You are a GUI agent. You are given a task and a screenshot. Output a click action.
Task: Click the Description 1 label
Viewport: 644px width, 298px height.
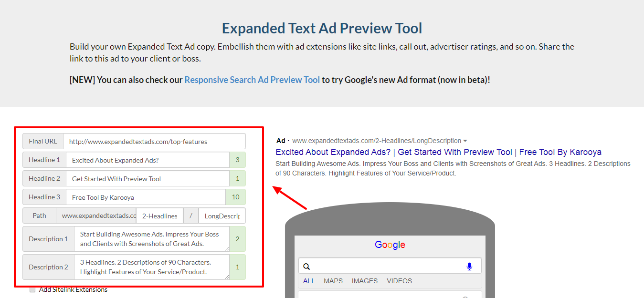(x=49, y=239)
